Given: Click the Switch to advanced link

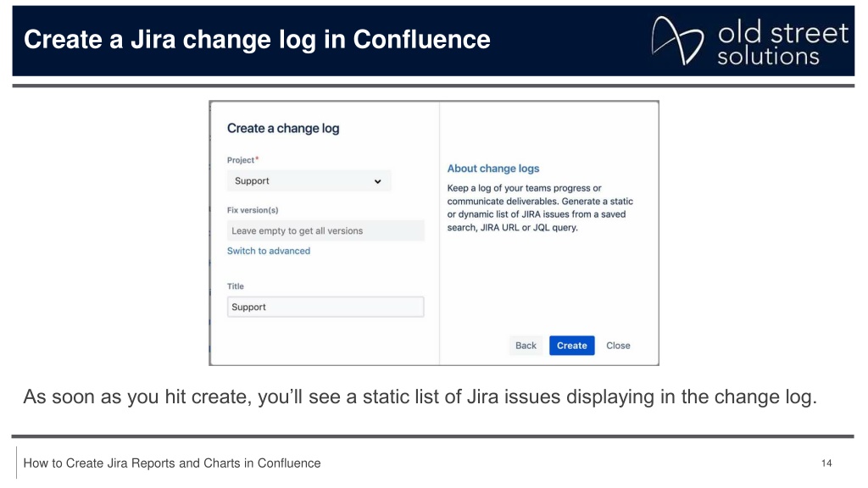Looking at the screenshot, I should (269, 251).
